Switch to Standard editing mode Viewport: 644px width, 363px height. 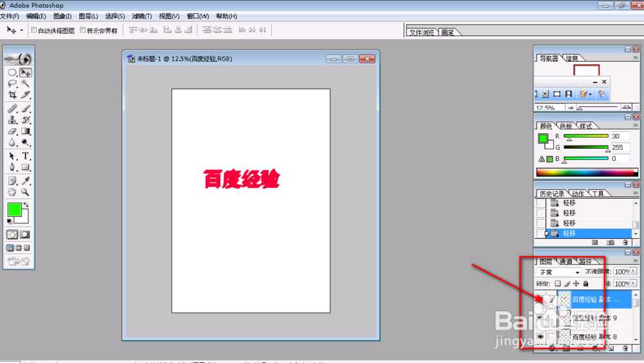(12, 234)
